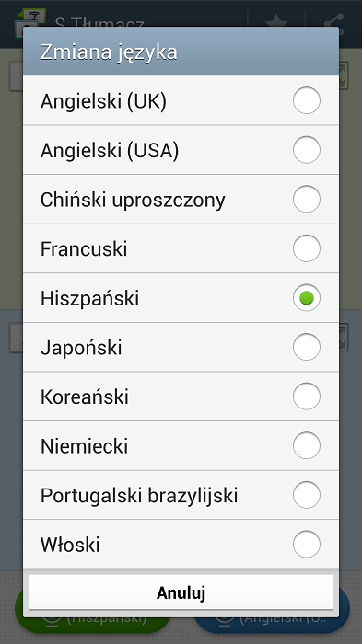This screenshot has width=362, height=644.
Task: Select the Angielski (UK) radio button
Action: pyautogui.click(x=307, y=100)
